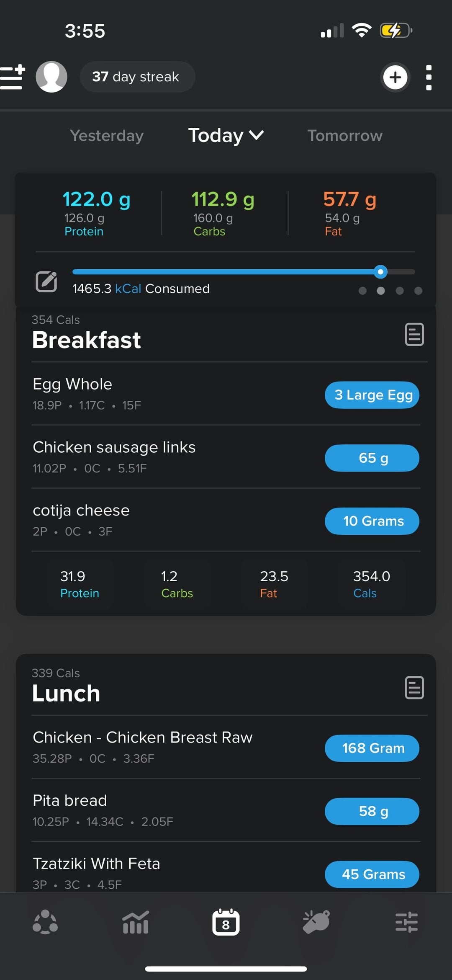
Task: Open the progress chart tab
Action: 136,922
